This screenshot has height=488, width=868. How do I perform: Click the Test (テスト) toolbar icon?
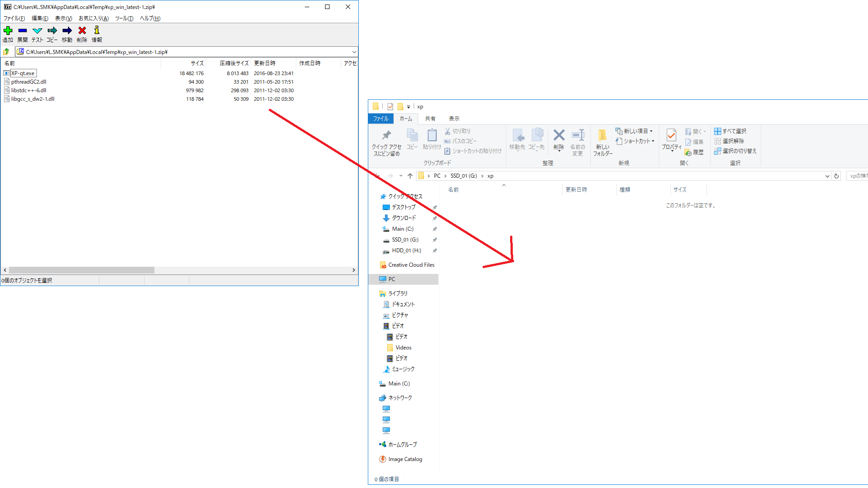[37, 31]
